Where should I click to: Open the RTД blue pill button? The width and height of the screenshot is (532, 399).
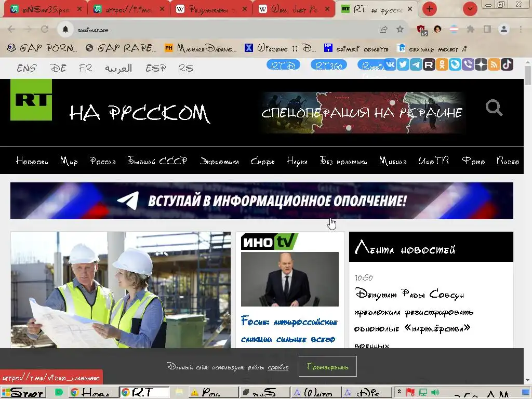click(x=283, y=65)
